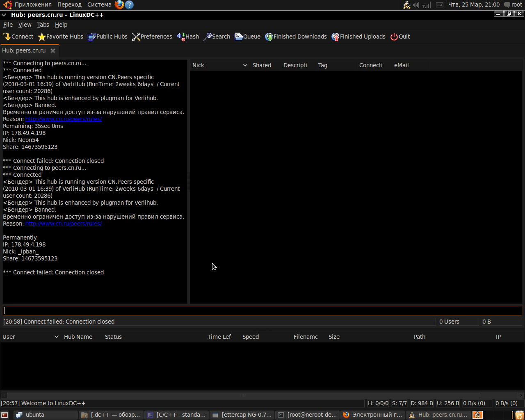
Task: Click the Tag column header
Action: (x=336, y=65)
